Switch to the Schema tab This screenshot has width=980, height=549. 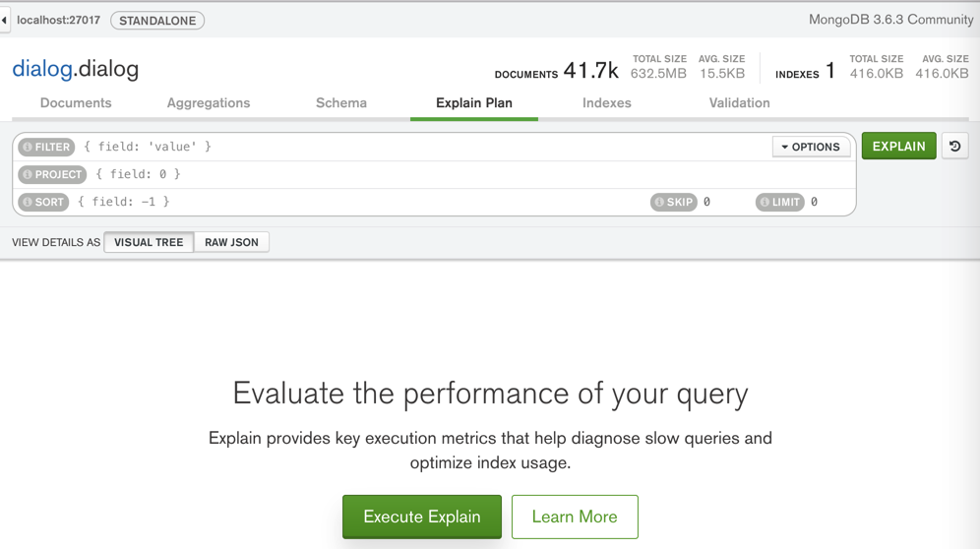coord(341,103)
